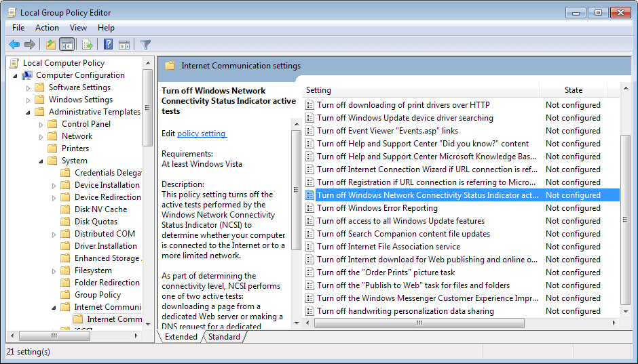Click the description pane scroll down arrow

pos(297,323)
